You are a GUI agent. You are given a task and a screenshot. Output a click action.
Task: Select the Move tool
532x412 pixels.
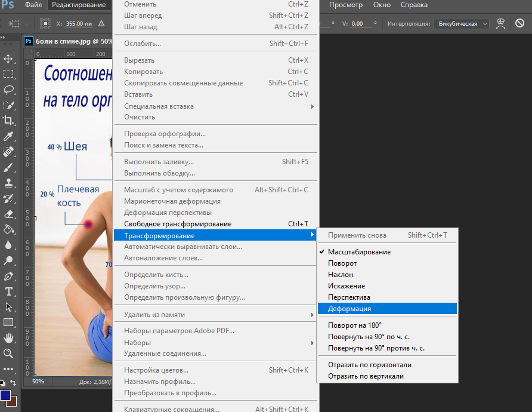point(9,59)
